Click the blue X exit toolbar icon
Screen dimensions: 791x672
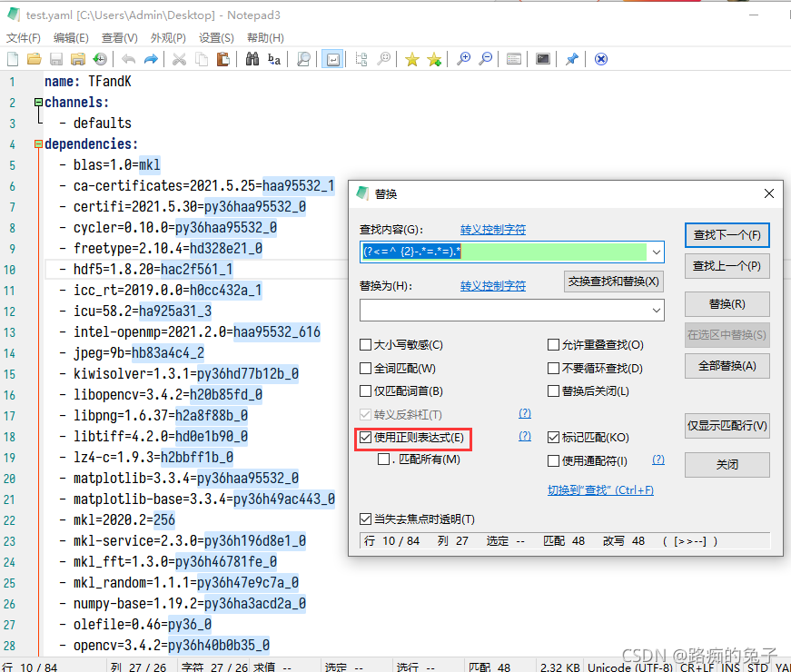pyautogui.click(x=601, y=59)
